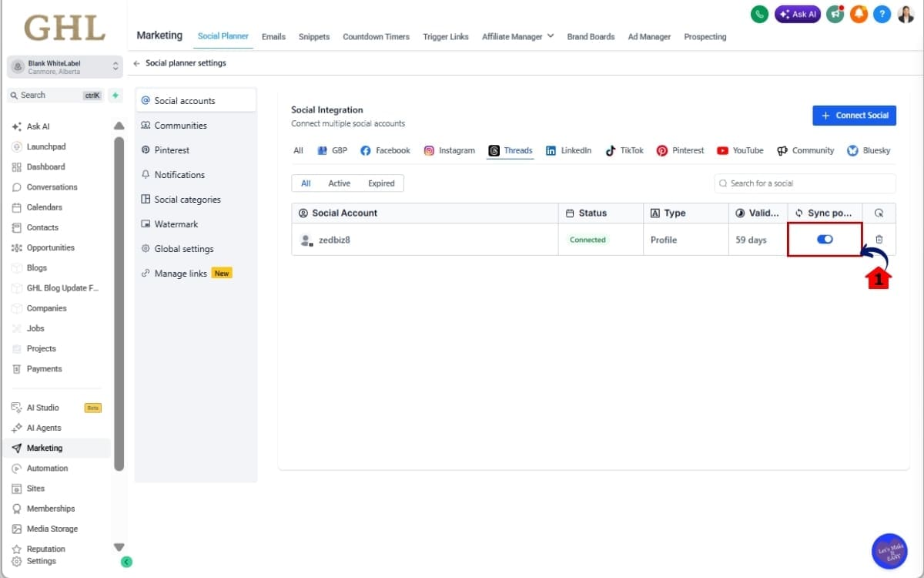Filter integrations by YouTube

740,150
